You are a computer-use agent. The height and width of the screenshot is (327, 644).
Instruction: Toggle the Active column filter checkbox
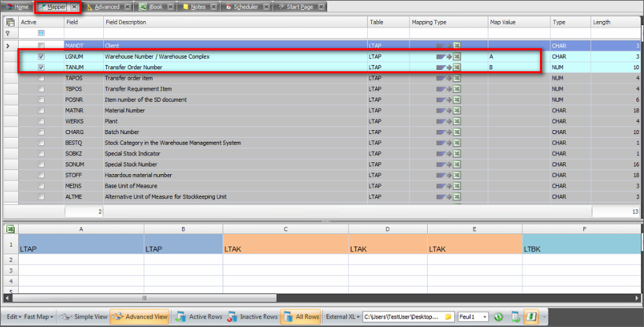(41, 34)
